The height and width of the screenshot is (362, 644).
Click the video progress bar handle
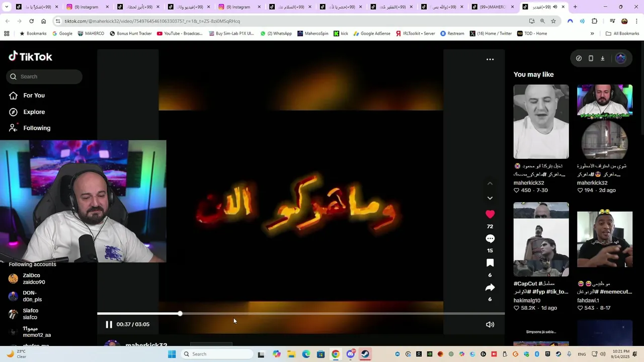180,314
